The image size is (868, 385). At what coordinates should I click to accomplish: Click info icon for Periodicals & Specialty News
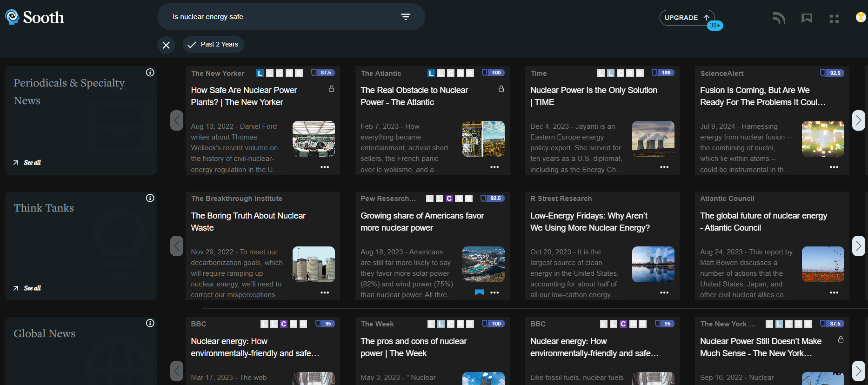[x=150, y=73]
